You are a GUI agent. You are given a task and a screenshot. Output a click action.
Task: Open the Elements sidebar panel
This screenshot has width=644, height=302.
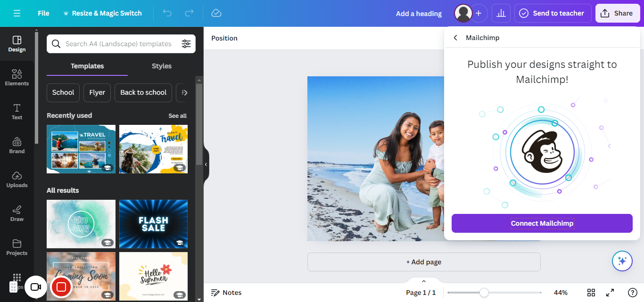point(17,77)
